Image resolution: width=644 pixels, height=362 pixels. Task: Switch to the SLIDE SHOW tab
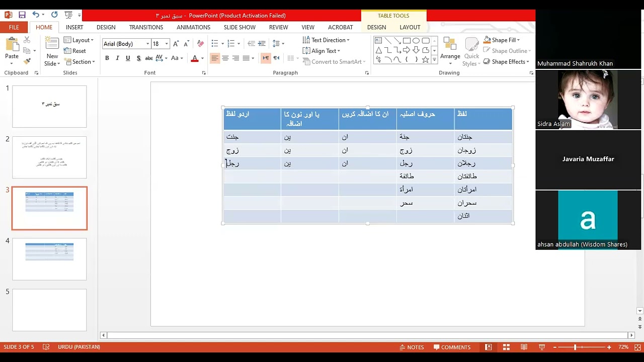tap(239, 28)
